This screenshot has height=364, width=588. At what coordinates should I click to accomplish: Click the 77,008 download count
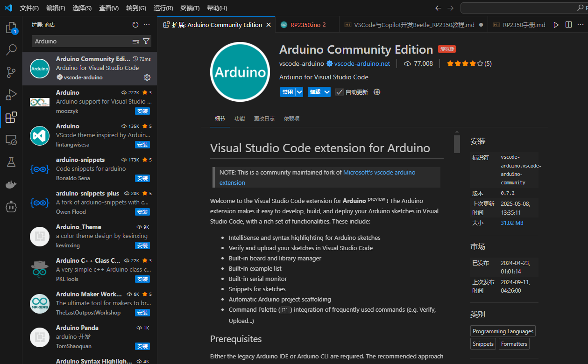coord(418,63)
